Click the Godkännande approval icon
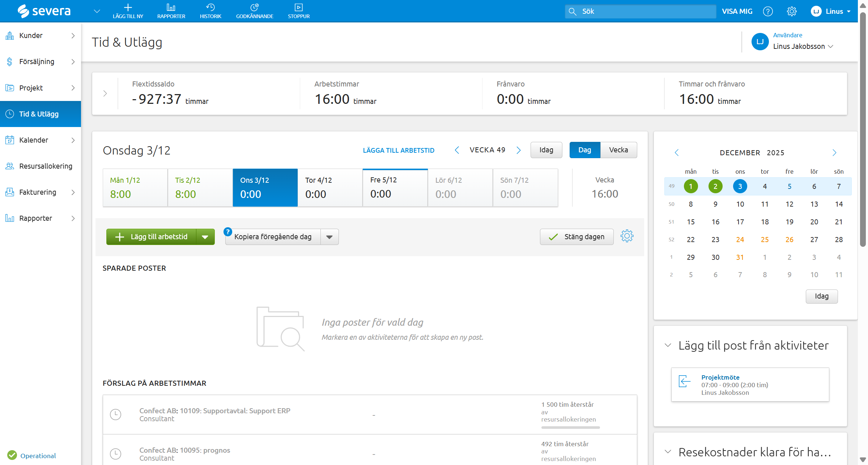The height and width of the screenshot is (465, 868). (254, 8)
